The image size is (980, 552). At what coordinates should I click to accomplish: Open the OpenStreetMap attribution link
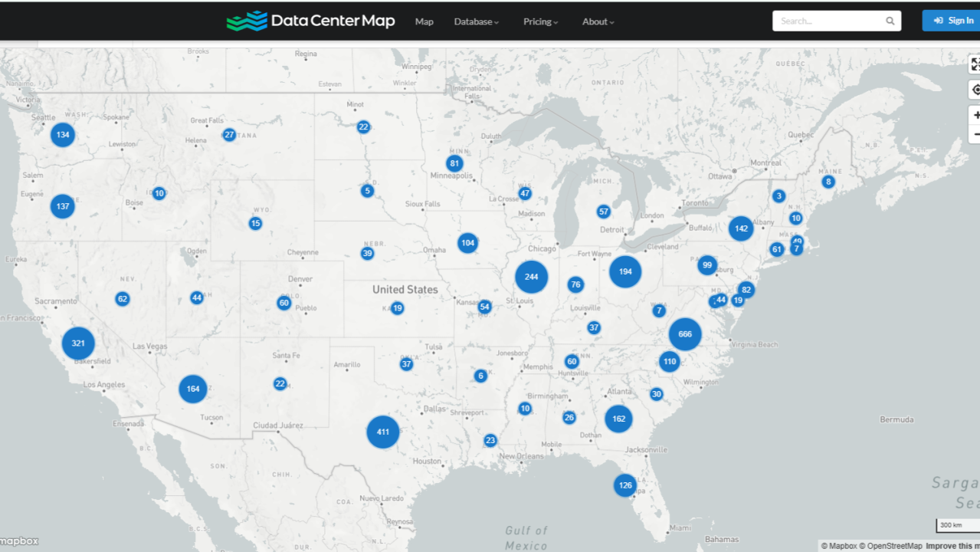[x=894, y=546]
